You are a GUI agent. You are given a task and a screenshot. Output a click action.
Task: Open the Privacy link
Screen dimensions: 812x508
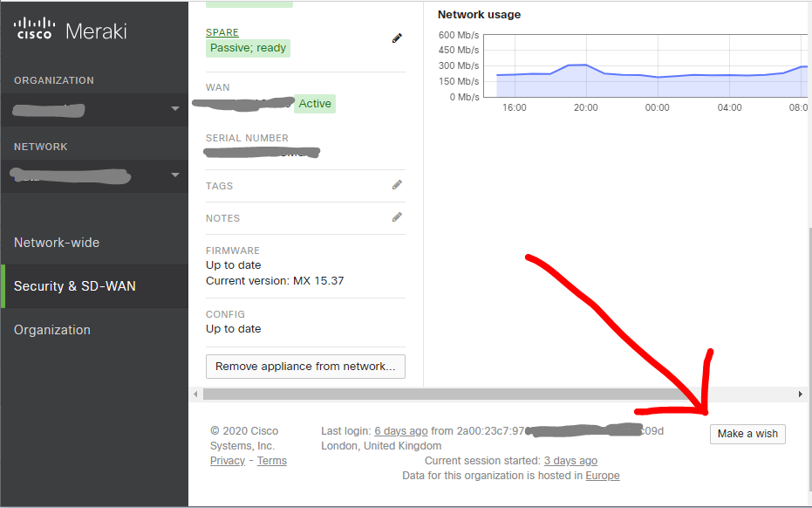tap(227, 460)
